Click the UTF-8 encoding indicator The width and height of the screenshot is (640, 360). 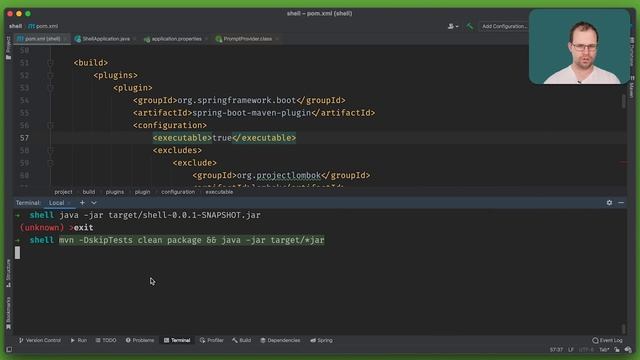pyautogui.click(x=587, y=350)
